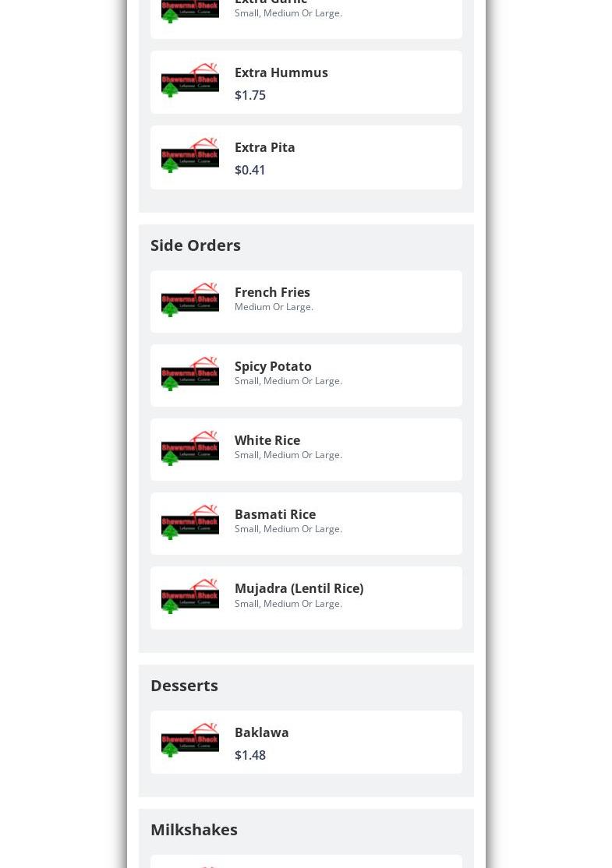Image resolution: width=612 pixels, height=868 pixels.
Task: Open the Extra Hummus menu item title
Action: tap(281, 72)
